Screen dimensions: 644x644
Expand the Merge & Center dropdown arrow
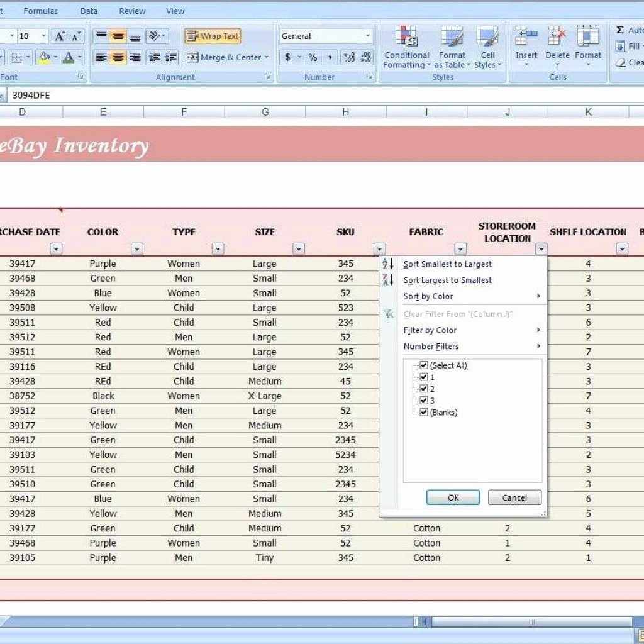point(267,57)
